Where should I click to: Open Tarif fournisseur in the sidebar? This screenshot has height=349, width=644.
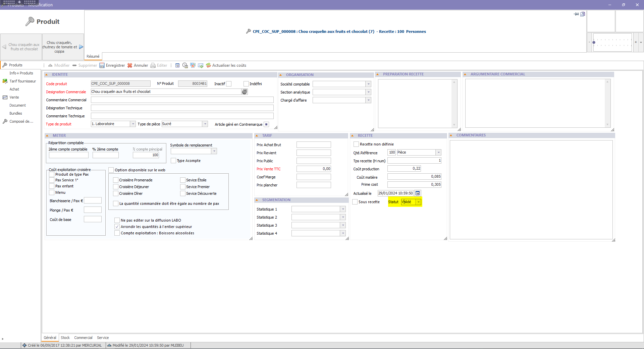click(x=22, y=81)
